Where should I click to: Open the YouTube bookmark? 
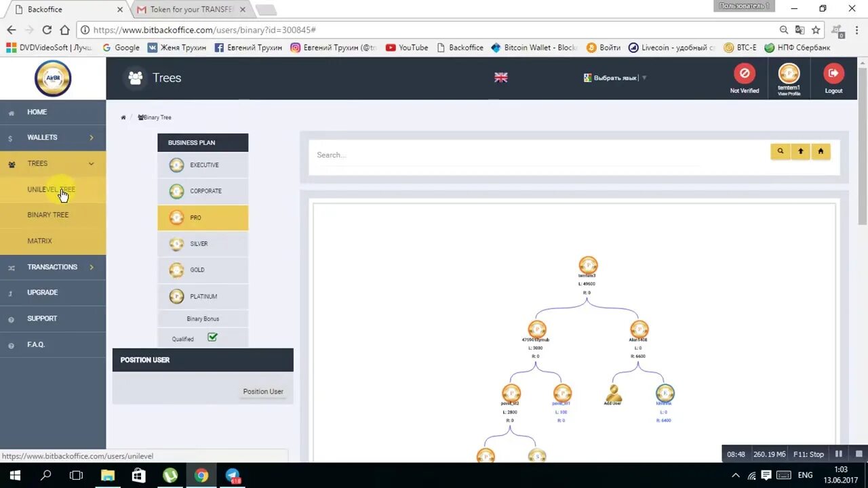tap(407, 47)
